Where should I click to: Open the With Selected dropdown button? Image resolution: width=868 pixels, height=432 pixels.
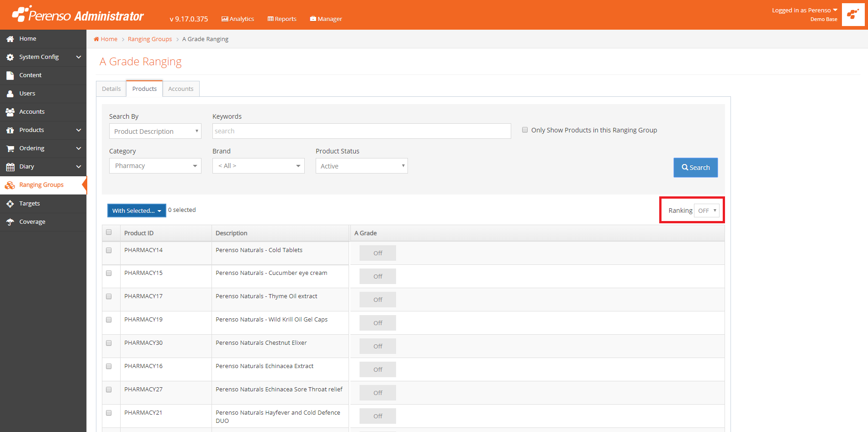tap(137, 211)
